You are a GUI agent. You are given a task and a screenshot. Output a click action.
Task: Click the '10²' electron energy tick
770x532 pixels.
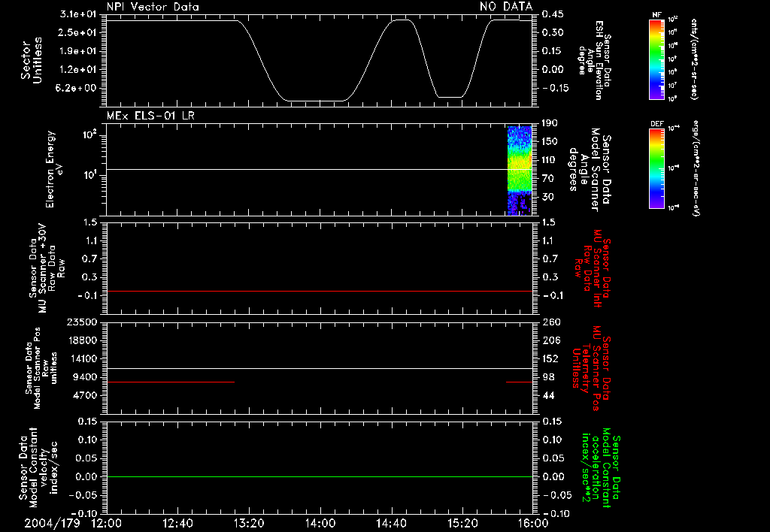click(x=89, y=135)
